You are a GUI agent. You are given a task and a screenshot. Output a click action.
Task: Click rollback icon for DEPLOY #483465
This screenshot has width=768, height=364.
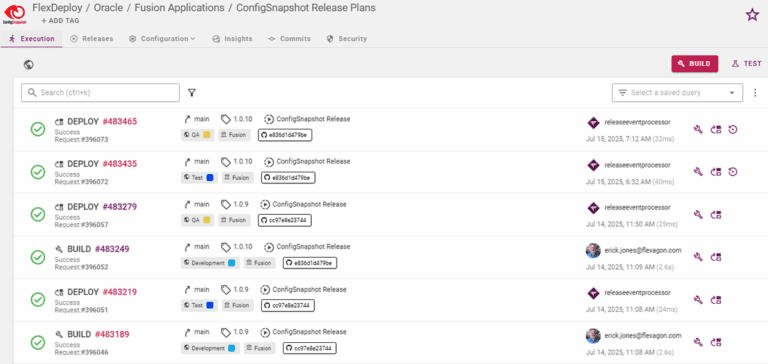click(x=733, y=129)
